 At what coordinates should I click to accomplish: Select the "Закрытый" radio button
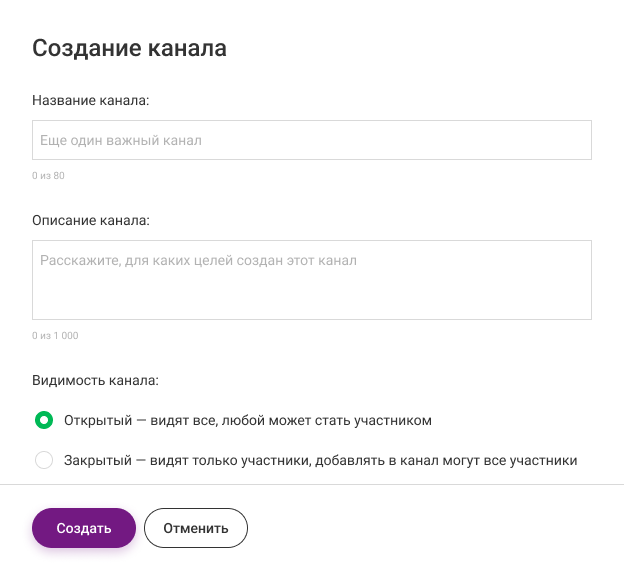point(44,461)
